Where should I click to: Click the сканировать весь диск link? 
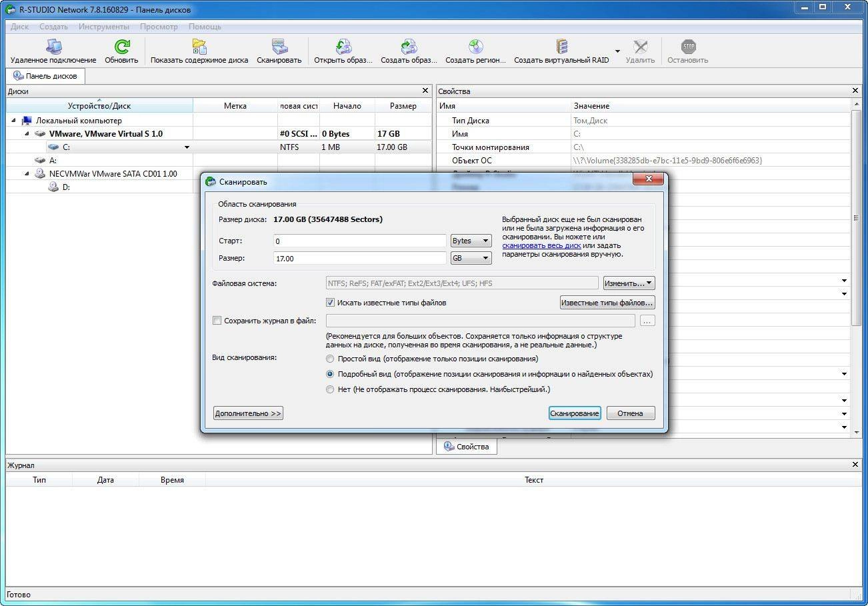(541, 245)
